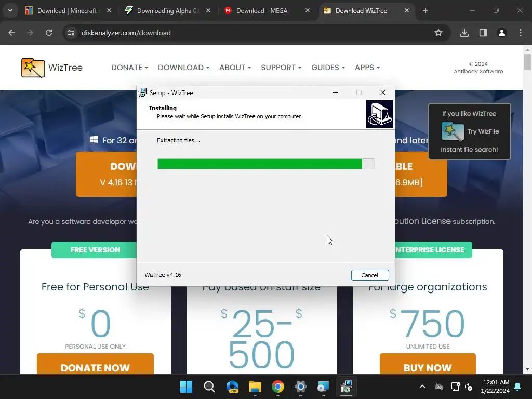Click the 'WizTree v4.16' version label
The width and height of the screenshot is (532, 399).
(x=163, y=275)
